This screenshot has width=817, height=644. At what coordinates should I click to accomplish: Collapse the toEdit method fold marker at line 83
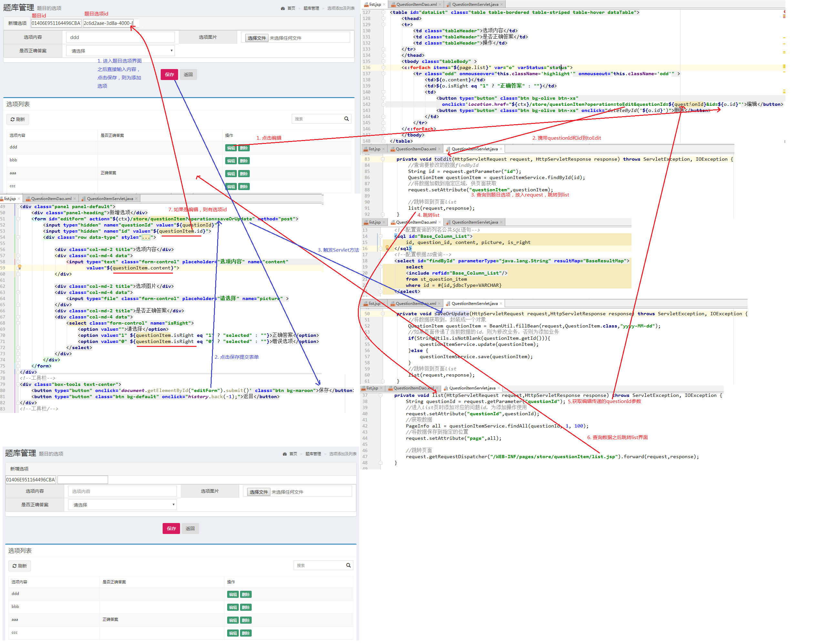click(x=382, y=159)
